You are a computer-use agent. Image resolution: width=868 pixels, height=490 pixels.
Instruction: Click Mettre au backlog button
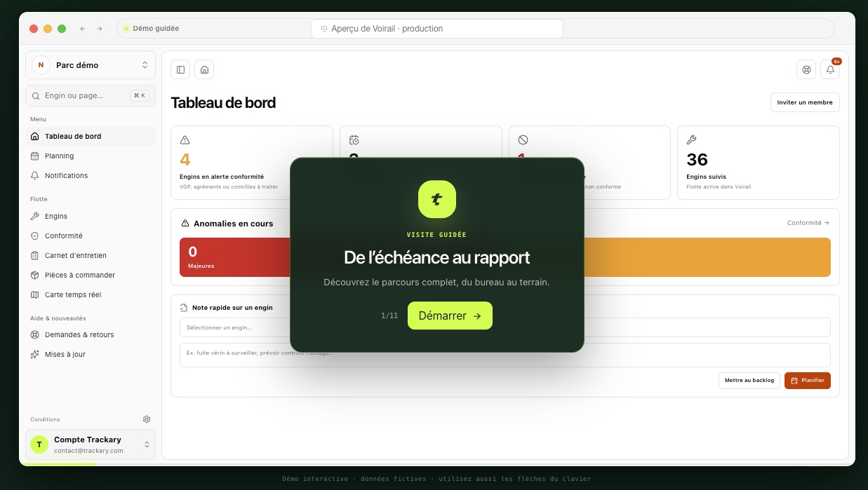pyautogui.click(x=749, y=380)
